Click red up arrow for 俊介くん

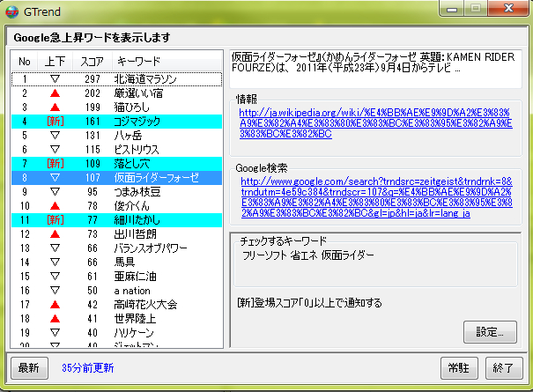pyautogui.click(x=55, y=205)
